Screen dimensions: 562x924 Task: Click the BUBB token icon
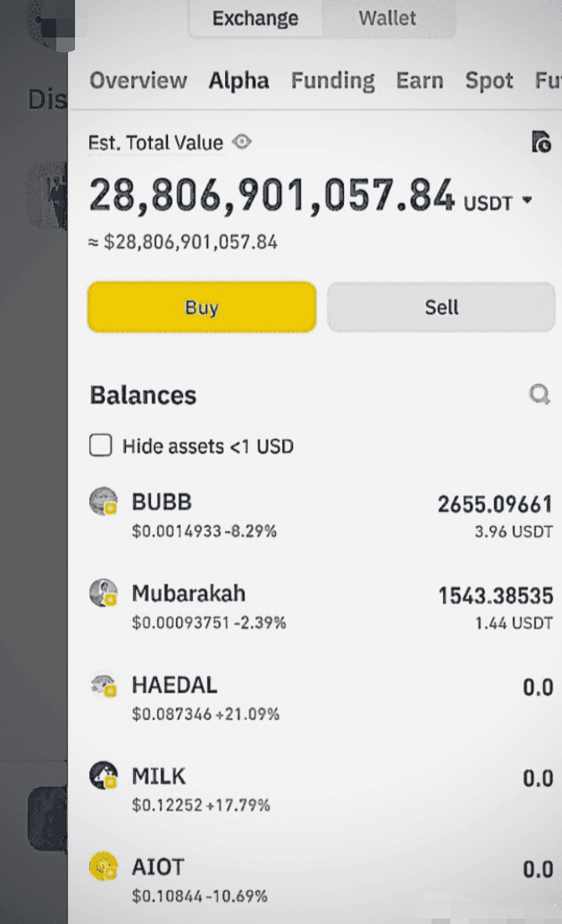coord(103,501)
